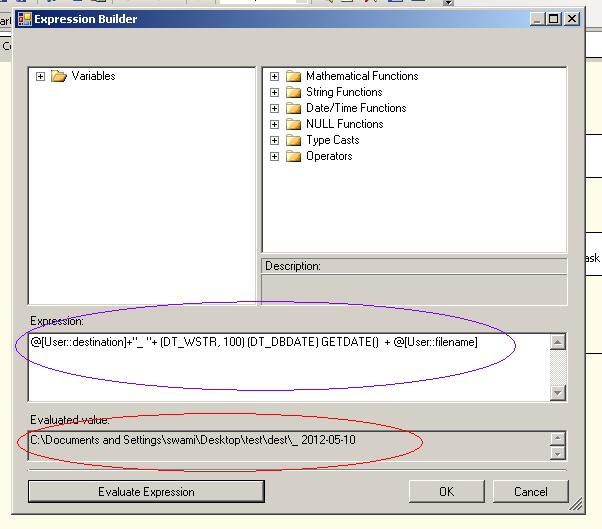Expand the NULL Functions node
Image resolution: width=602 pixels, height=529 pixels.
point(274,124)
